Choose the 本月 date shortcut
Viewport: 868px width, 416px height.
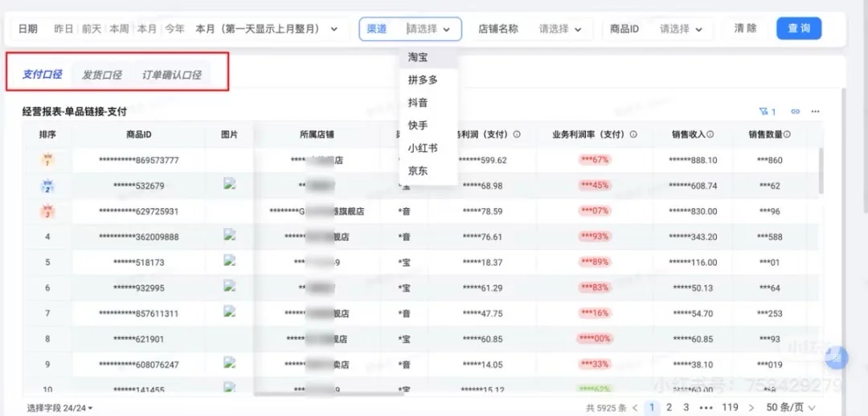click(x=147, y=29)
